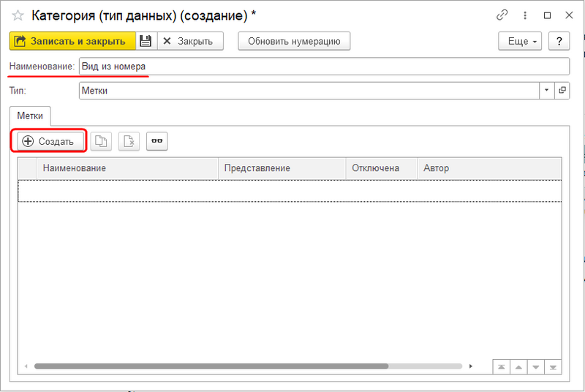Click the Автор column header
This screenshot has height=392, width=585.
tap(489, 168)
